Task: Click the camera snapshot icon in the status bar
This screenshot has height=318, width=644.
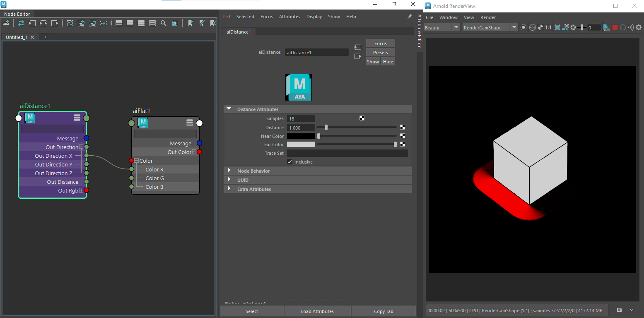Action: click(619, 310)
